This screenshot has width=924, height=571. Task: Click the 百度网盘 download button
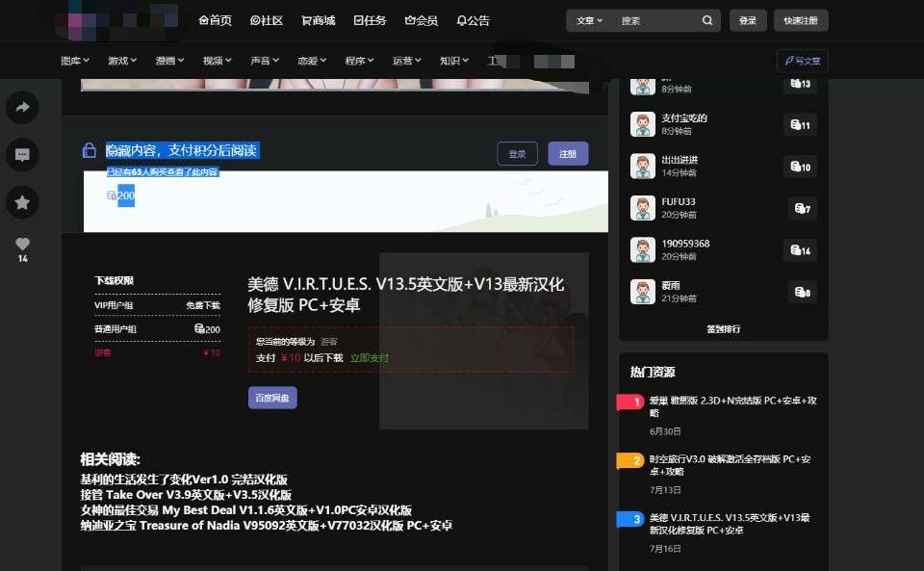[x=272, y=397]
